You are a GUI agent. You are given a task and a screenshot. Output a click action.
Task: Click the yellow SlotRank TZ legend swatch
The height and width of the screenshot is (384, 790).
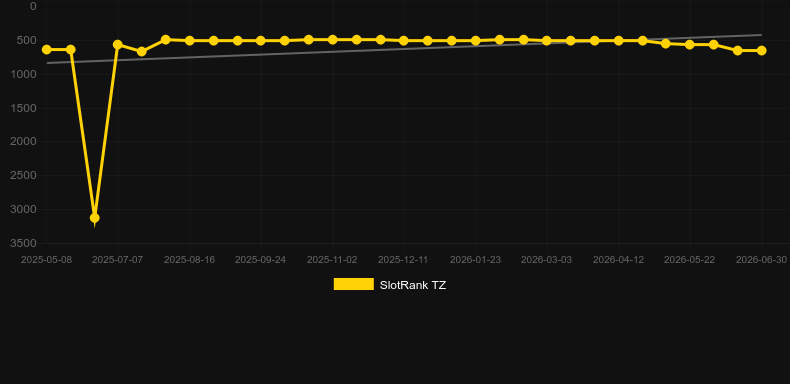tap(354, 284)
